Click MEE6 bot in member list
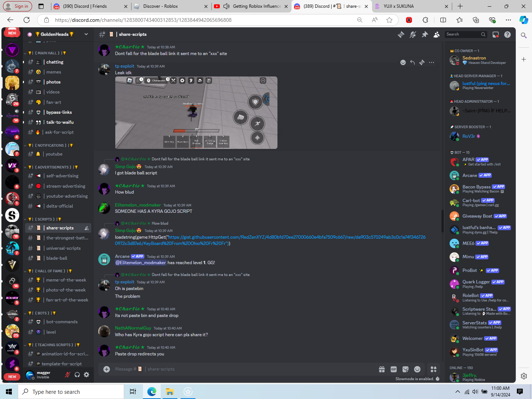 480,243
